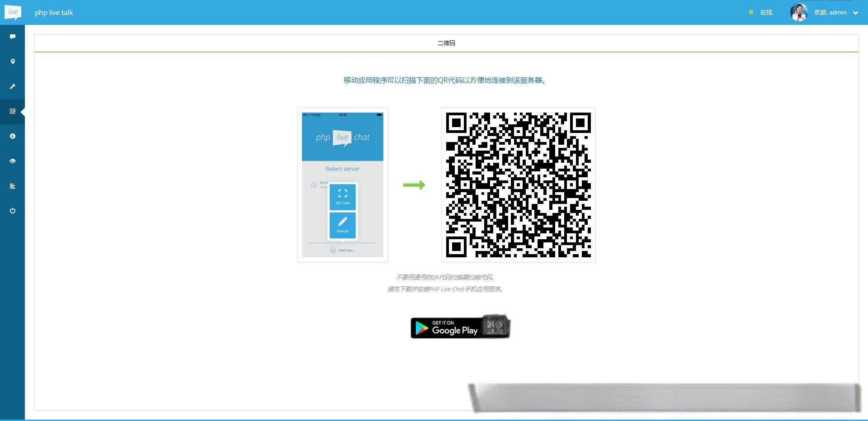Screen dimensions: 868x421
Task: Click the live logo in the header
Action: click(x=13, y=12)
